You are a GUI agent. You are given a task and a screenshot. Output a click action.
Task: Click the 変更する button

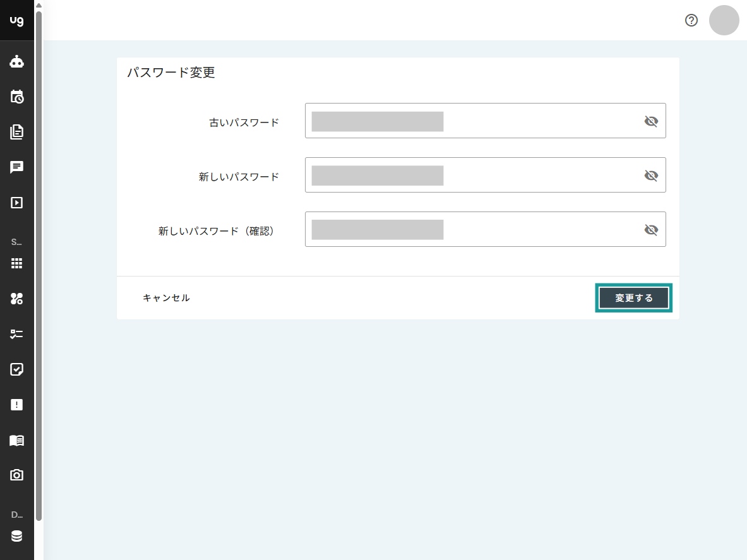(x=633, y=297)
